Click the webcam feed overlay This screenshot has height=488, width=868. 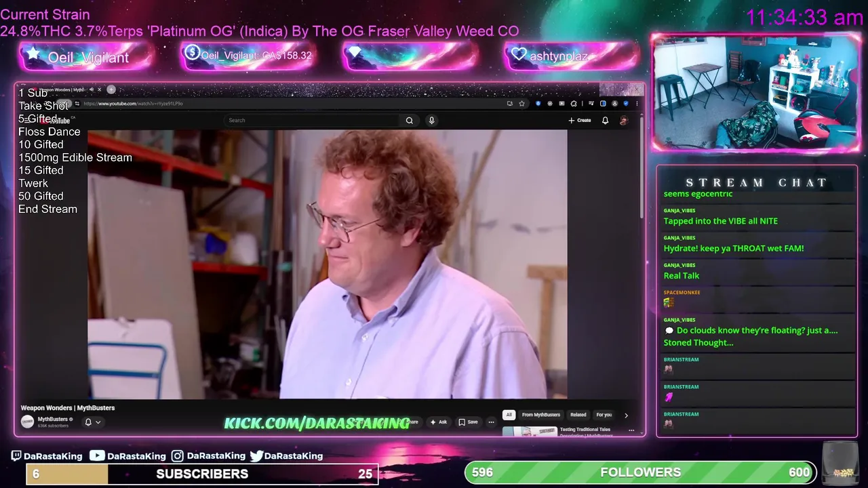[755, 92]
